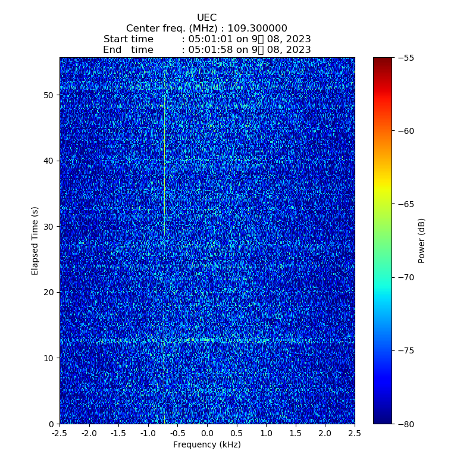Screen dimensions: 476x476
Task: Pick the dark blue bottom of colorbar
Action: pos(383,419)
